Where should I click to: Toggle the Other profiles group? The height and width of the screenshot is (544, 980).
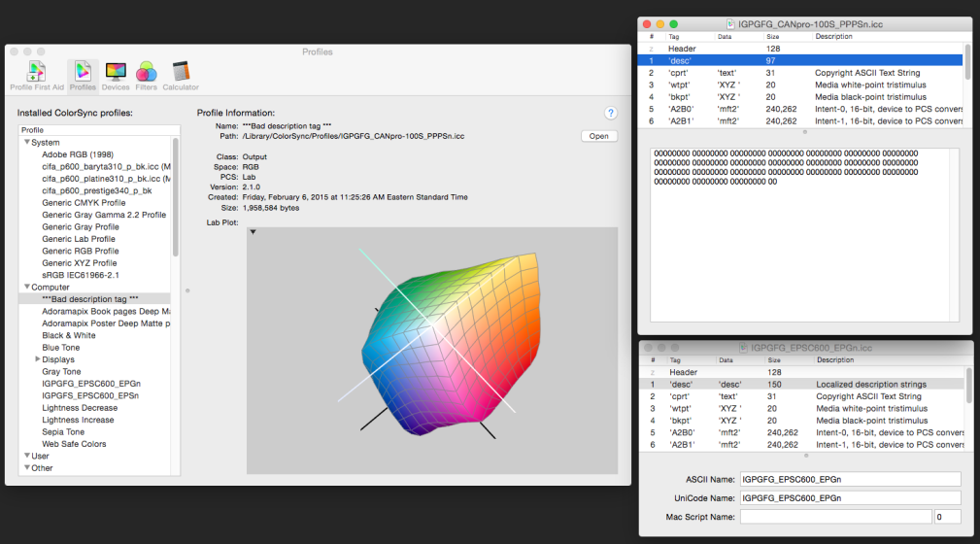pyautogui.click(x=27, y=467)
